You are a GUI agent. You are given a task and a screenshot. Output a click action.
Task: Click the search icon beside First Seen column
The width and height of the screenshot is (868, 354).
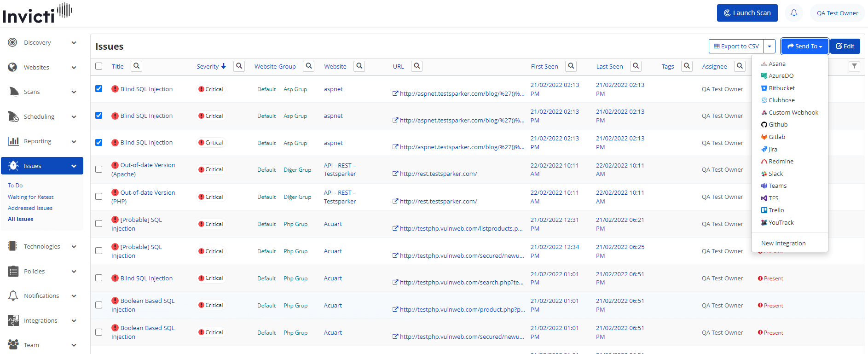pyautogui.click(x=571, y=66)
